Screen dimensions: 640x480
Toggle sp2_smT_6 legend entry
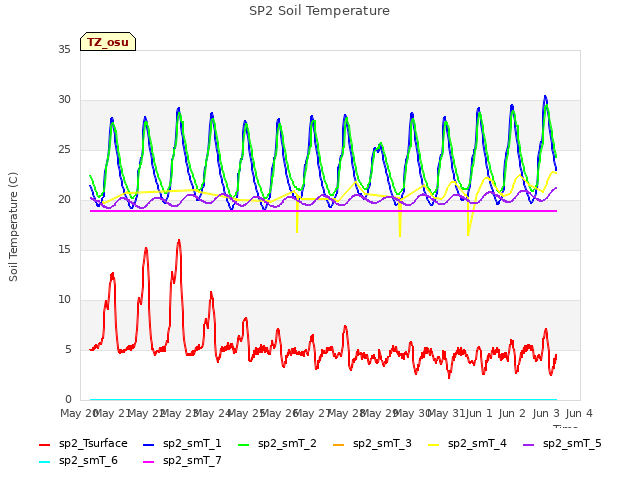point(78,461)
